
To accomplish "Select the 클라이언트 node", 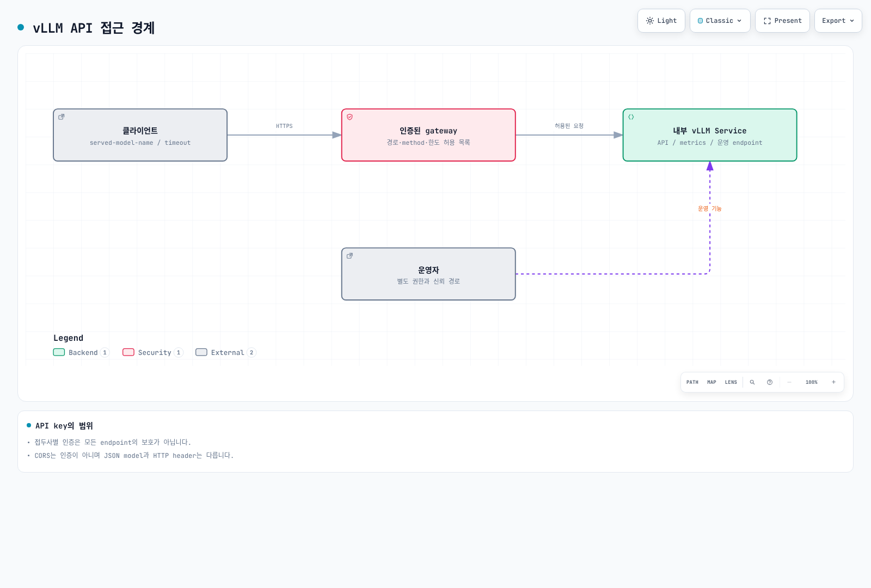I will tap(140, 135).
